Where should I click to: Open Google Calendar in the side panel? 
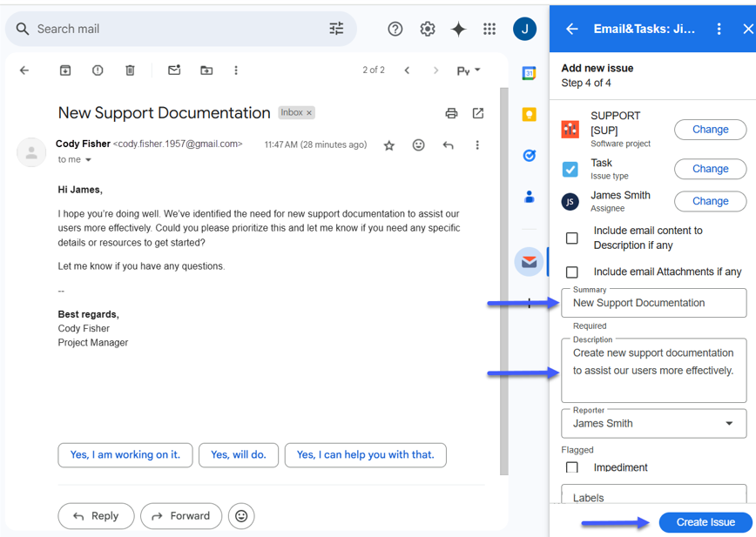(x=529, y=74)
